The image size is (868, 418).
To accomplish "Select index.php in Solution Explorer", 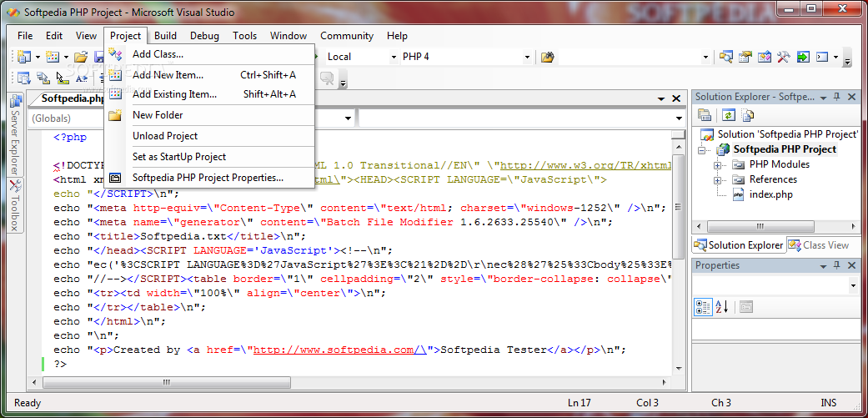I will point(770,194).
